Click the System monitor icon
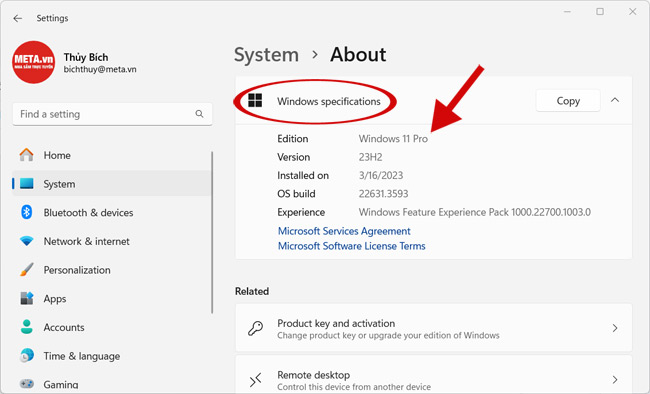Screen dimensions: 650x394 (27, 183)
